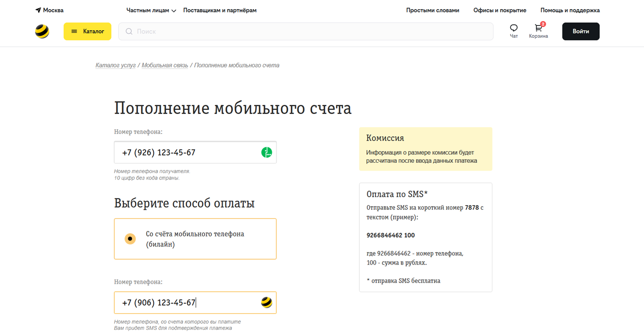The image size is (644, 335).
Task: Open the Чат speech bubble icon
Action: 514,28
